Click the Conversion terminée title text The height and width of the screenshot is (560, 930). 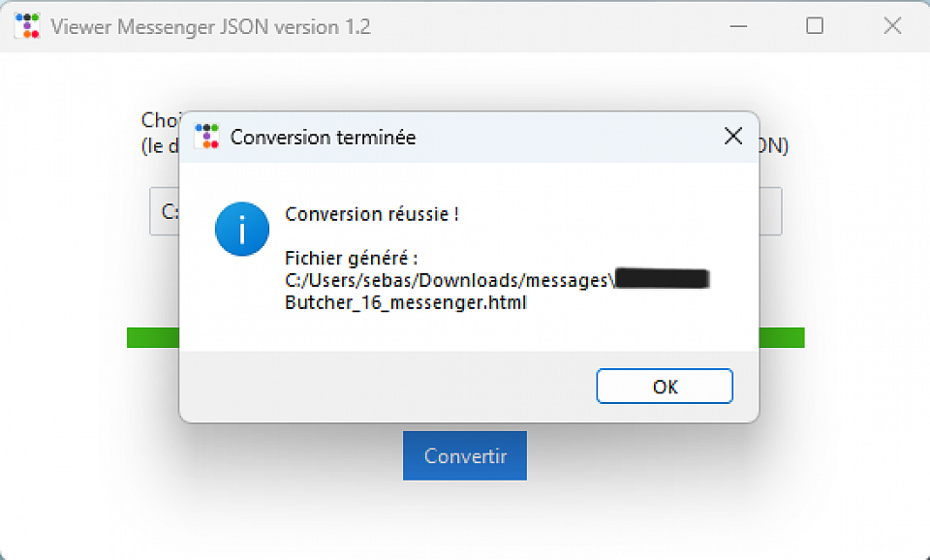[x=323, y=138]
